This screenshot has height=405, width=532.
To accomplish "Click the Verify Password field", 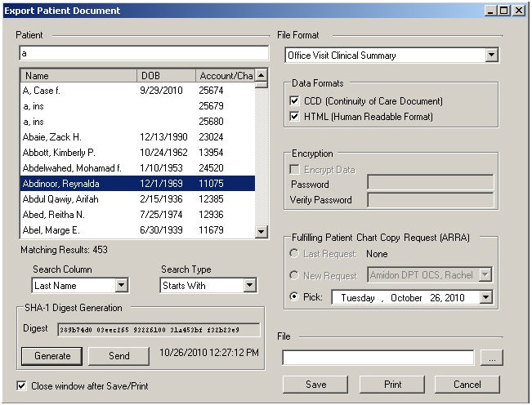I will 430,200.
